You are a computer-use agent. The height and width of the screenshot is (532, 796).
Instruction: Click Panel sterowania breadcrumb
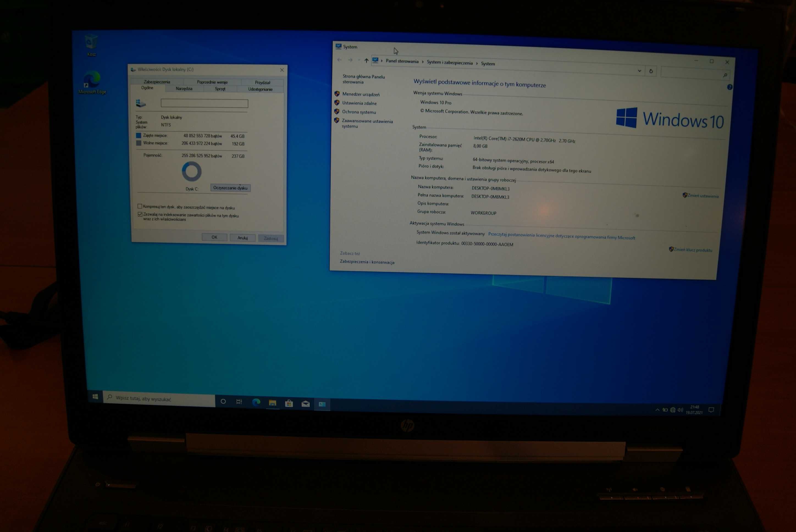point(402,61)
